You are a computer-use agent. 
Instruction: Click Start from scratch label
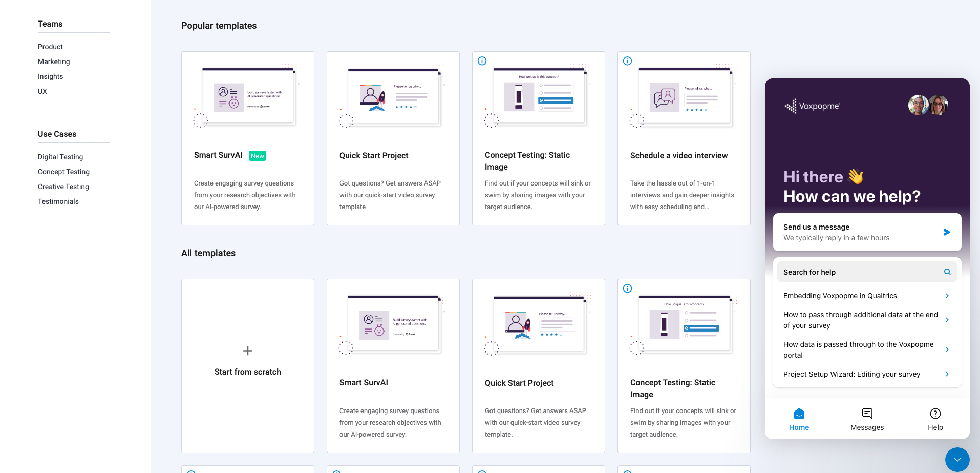(x=248, y=372)
